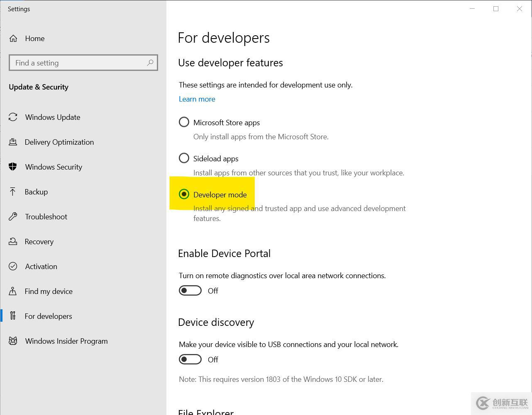Click the search magnifier in Find a setting
The image size is (532, 415).
pyautogui.click(x=150, y=63)
